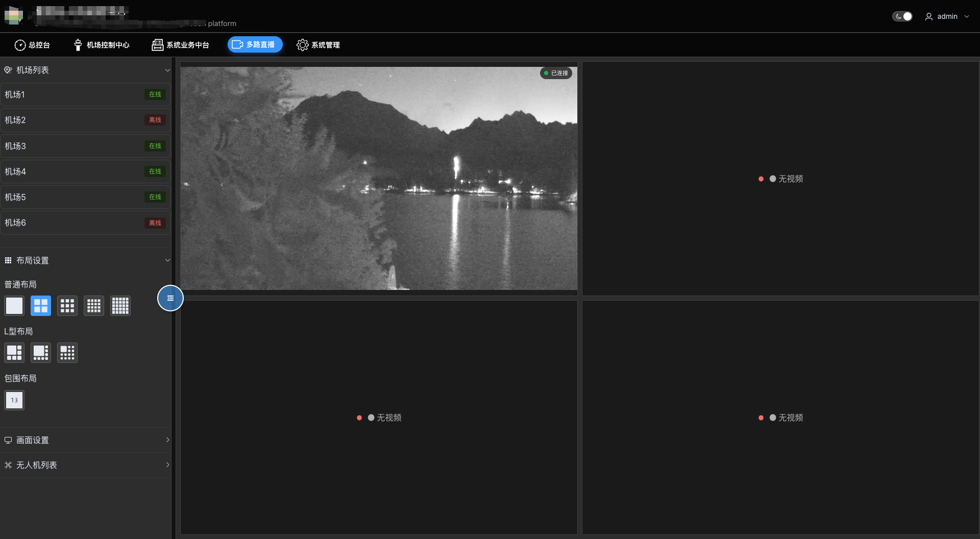Click the 在线 status badge of 机场1
This screenshot has width=980, height=539.
[x=155, y=94]
